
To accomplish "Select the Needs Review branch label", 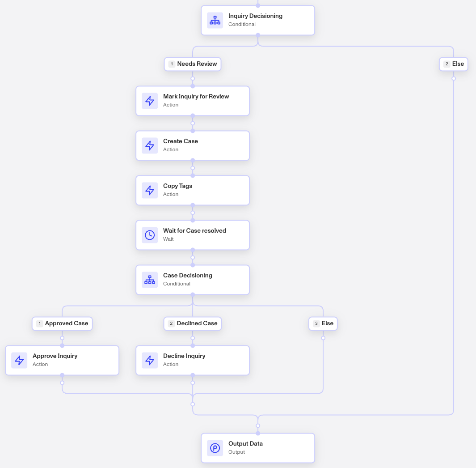I will pyautogui.click(x=193, y=64).
